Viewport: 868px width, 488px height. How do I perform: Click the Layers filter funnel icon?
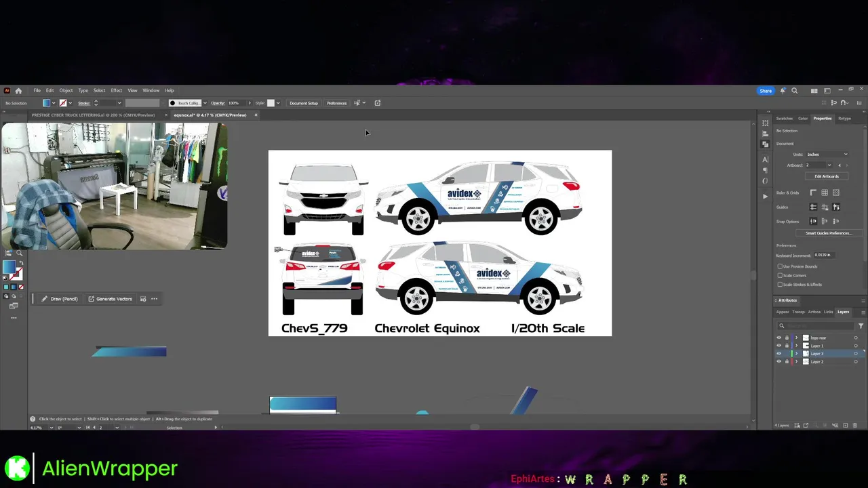[x=861, y=326]
